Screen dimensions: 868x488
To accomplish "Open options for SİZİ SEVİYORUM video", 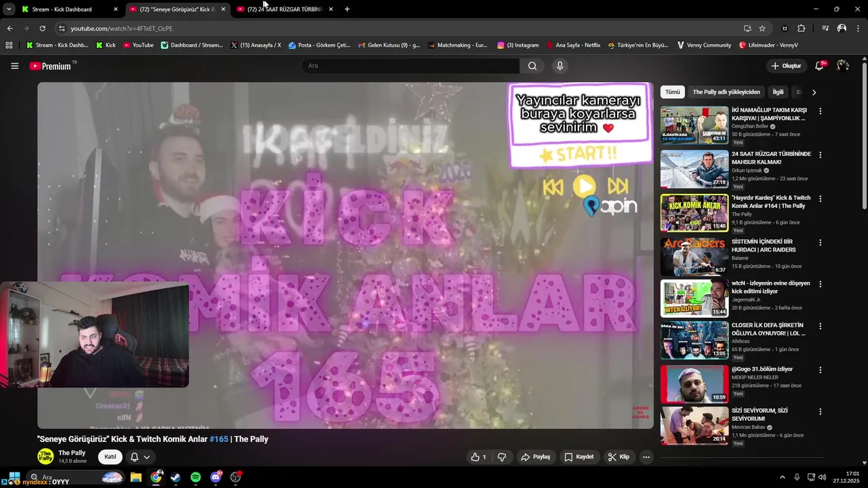I will [820, 411].
